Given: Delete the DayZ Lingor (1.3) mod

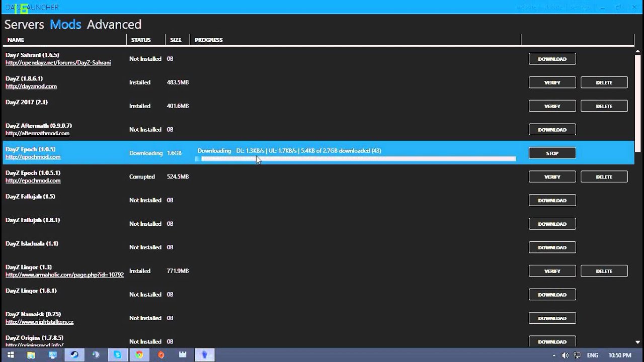Looking at the screenshot, I should 604,271.
